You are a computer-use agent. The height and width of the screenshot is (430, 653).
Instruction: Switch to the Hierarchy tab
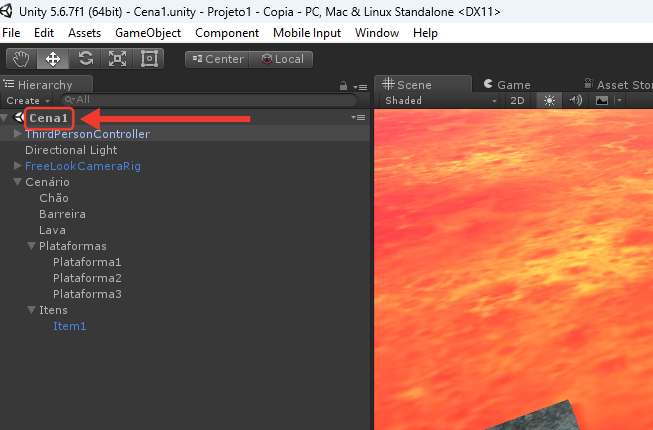(x=46, y=85)
